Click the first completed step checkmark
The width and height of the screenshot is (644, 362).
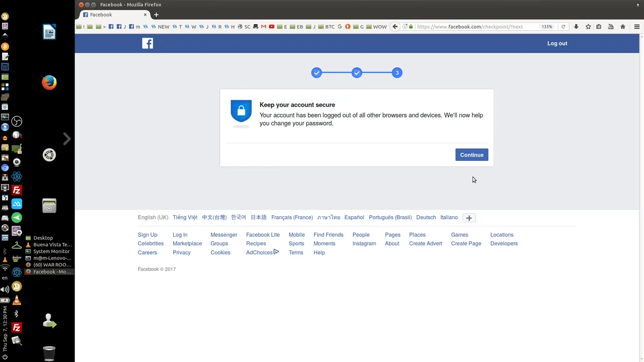pyautogui.click(x=316, y=73)
